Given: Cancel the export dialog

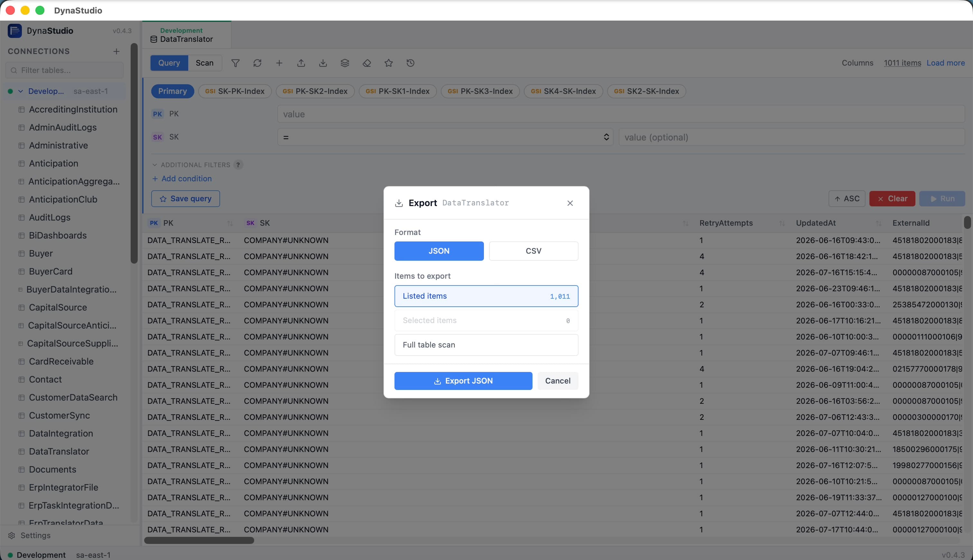Looking at the screenshot, I should pos(558,381).
